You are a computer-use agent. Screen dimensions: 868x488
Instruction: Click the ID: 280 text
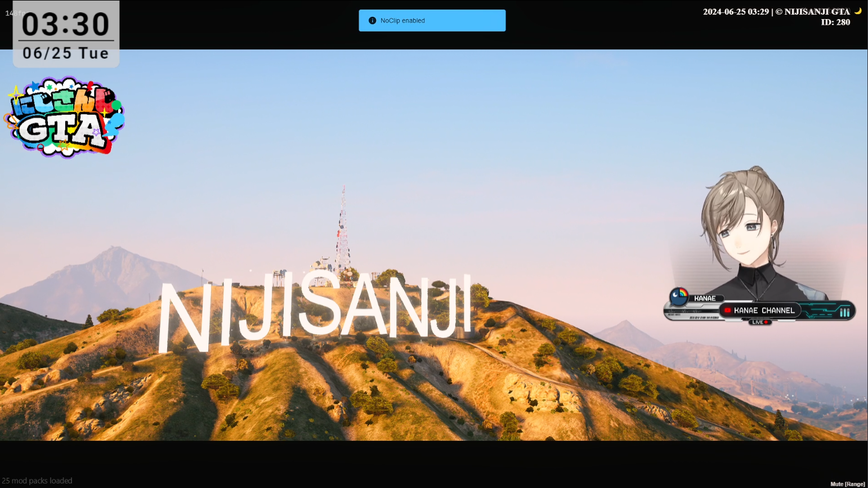point(835,22)
